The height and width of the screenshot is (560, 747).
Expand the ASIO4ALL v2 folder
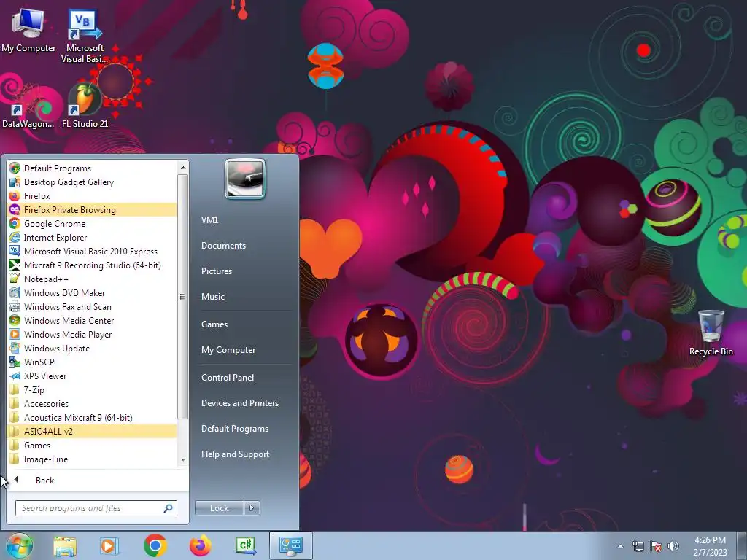pos(93,431)
